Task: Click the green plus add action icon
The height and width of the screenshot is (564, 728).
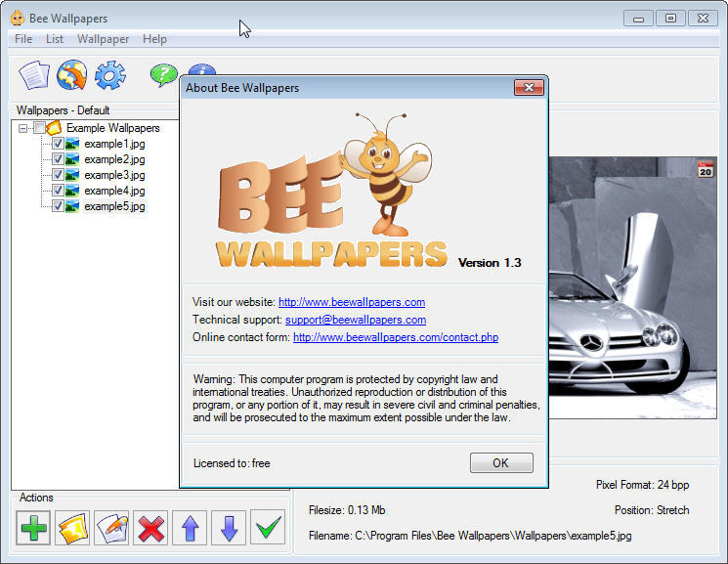Action: click(33, 528)
